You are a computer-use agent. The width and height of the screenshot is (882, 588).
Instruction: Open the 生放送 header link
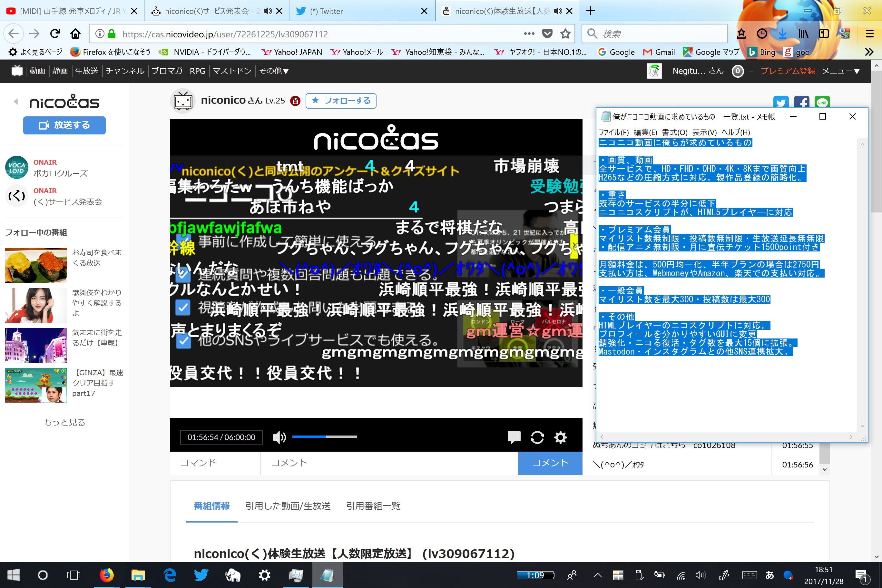86,71
